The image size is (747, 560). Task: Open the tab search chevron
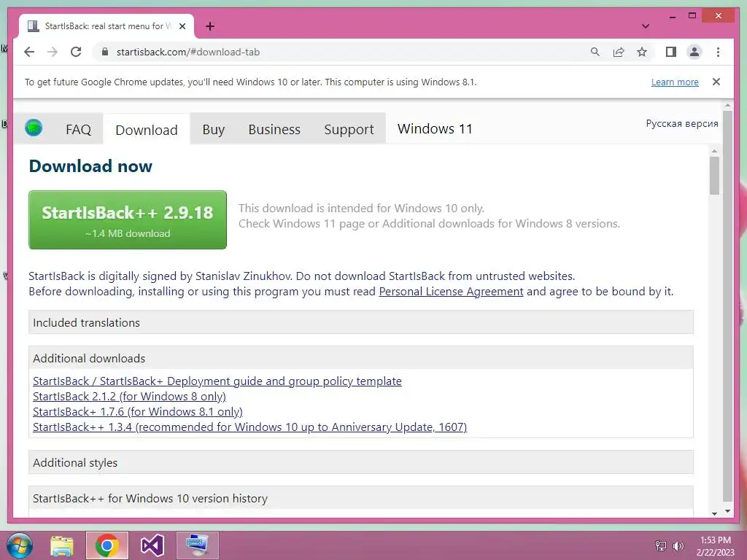pyautogui.click(x=645, y=26)
